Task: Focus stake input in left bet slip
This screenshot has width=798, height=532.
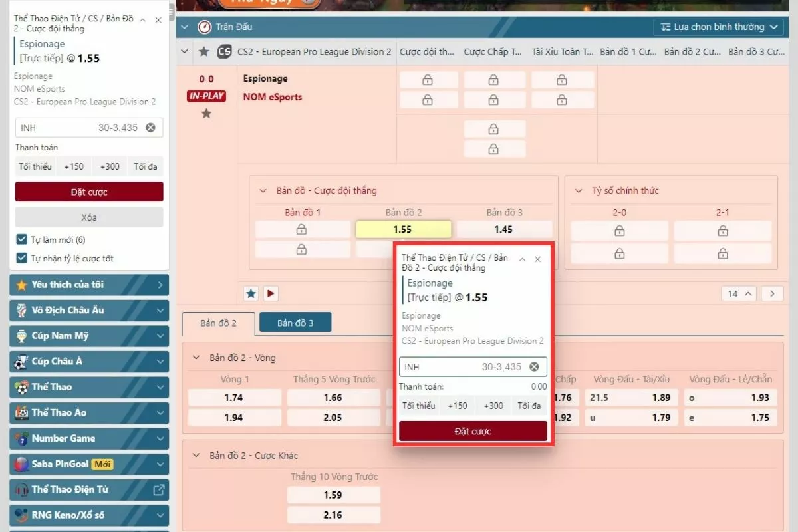Action: pyautogui.click(x=89, y=128)
